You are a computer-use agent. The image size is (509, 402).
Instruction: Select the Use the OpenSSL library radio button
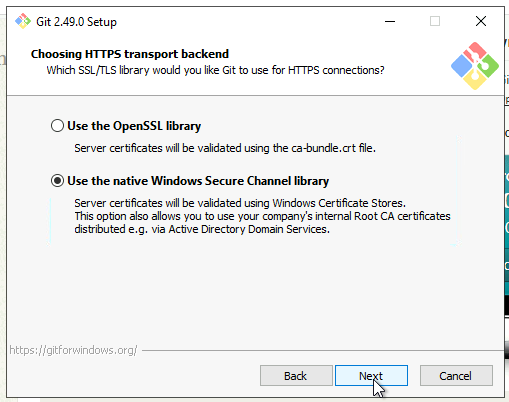click(57, 126)
